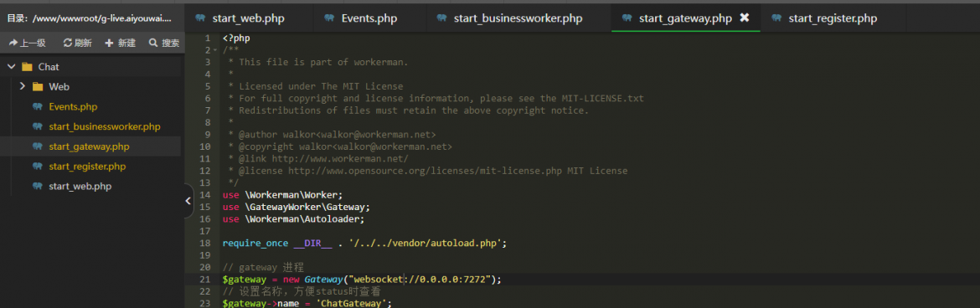Click the refresh icon labeled 刷新
Screen dimensions: 980x308
coord(68,44)
